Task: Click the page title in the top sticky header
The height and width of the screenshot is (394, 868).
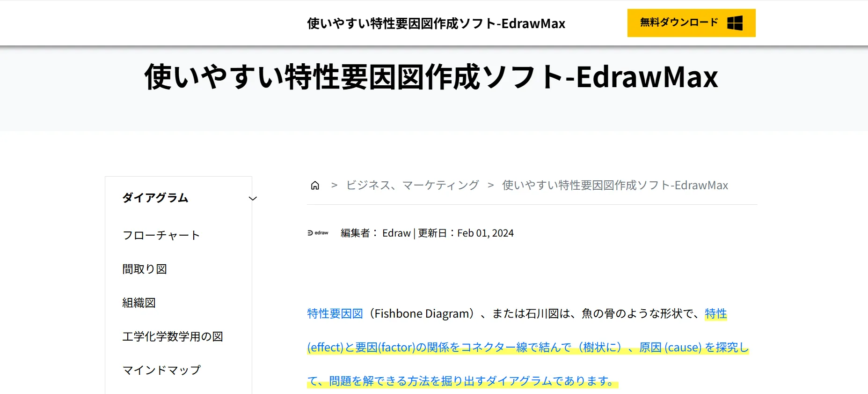Action: pos(436,23)
